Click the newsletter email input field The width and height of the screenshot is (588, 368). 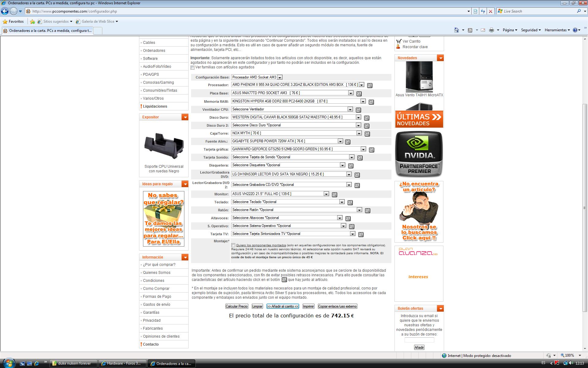419,340
